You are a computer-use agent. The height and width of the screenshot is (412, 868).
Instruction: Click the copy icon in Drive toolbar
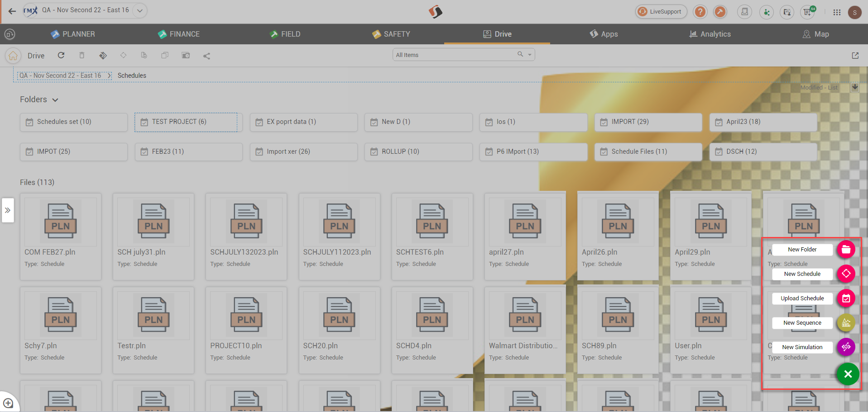[x=165, y=55]
